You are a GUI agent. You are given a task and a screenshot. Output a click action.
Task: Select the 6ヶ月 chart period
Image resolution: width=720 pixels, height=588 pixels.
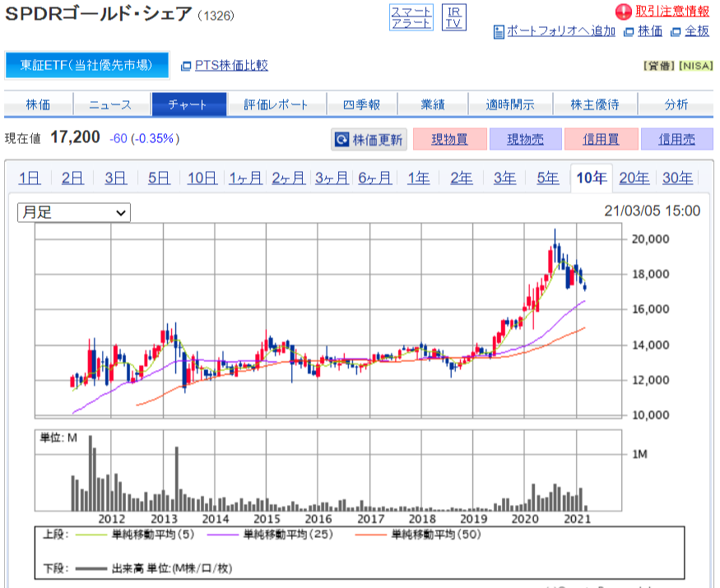[x=374, y=178]
